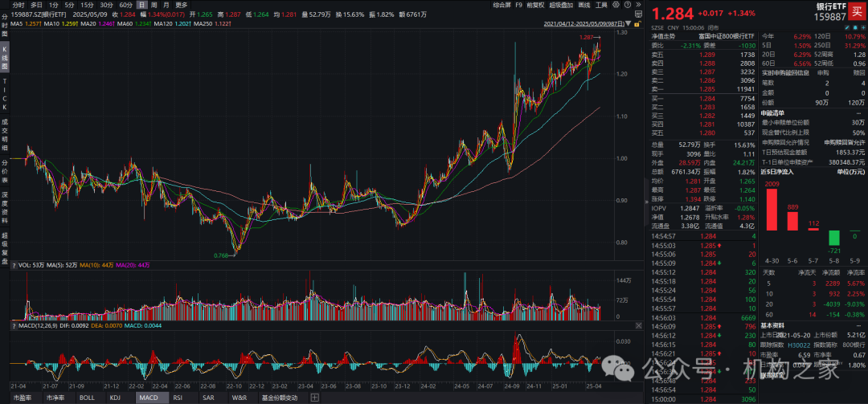Open date range dropdown triangle
Viewport: 868px width, 404px height.
pos(628,24)
